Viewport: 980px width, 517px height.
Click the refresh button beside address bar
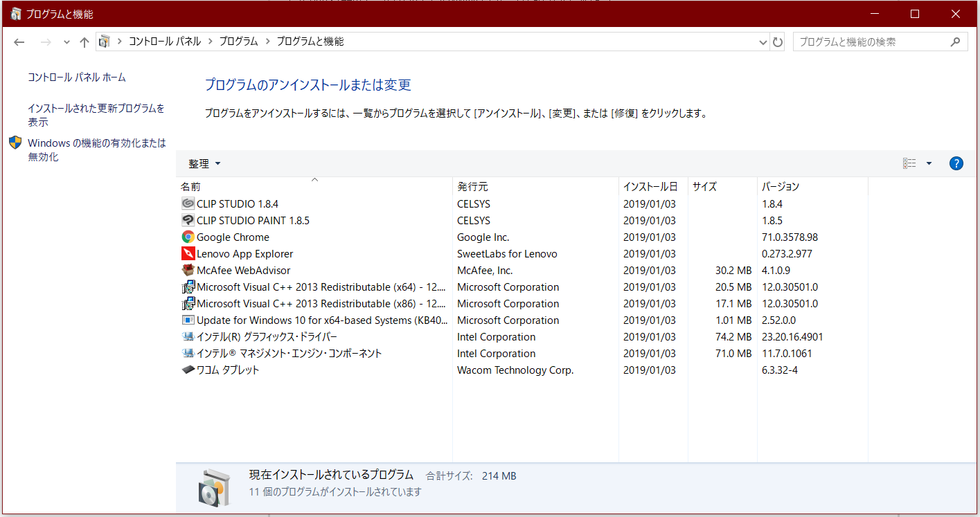[x=778, y=42]
